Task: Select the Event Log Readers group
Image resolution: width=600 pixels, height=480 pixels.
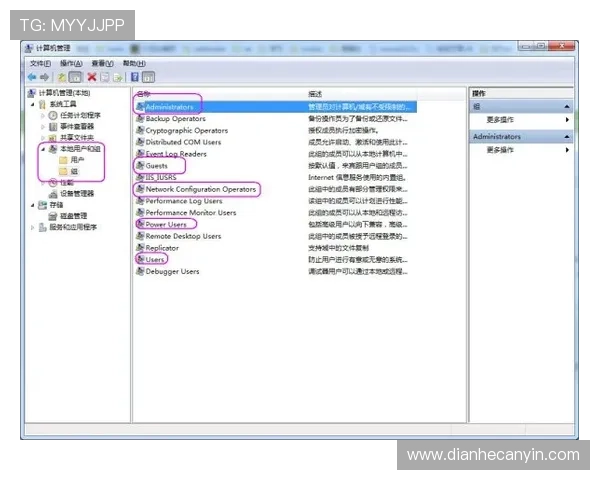Action: [176, 154]
